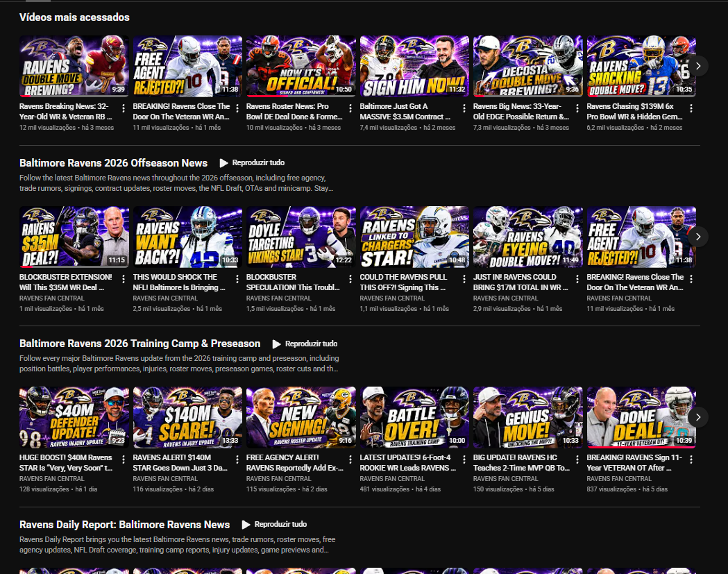Open three-dot menu for 'HUGE BOOST! $40M Ravens STAR' video

pos(124,459)
